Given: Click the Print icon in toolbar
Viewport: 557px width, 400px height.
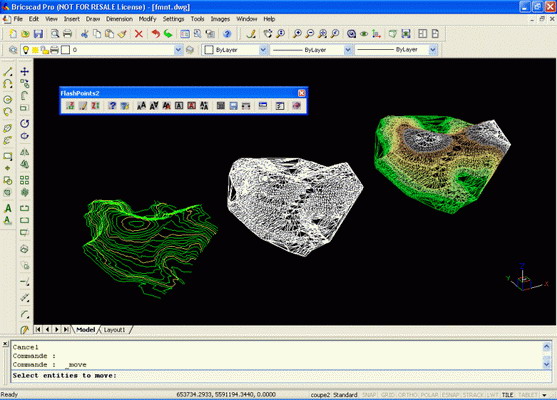Looking at the screenshot, I should [x=67, y=34].
